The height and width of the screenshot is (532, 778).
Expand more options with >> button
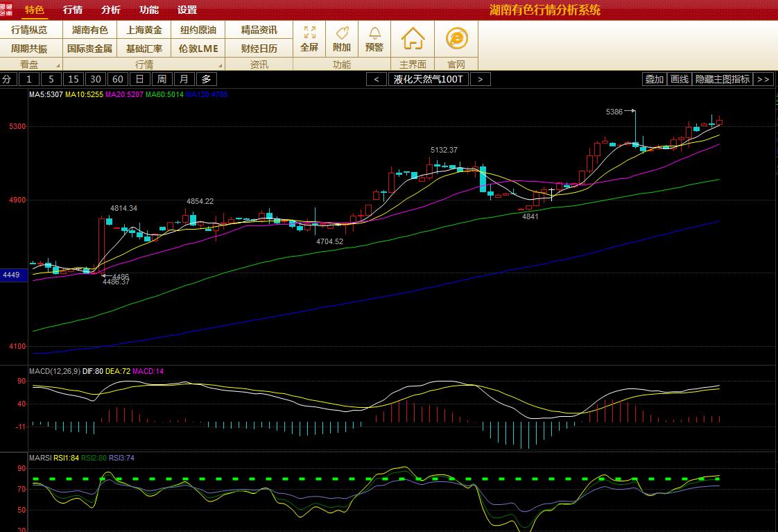pos(763,79)
